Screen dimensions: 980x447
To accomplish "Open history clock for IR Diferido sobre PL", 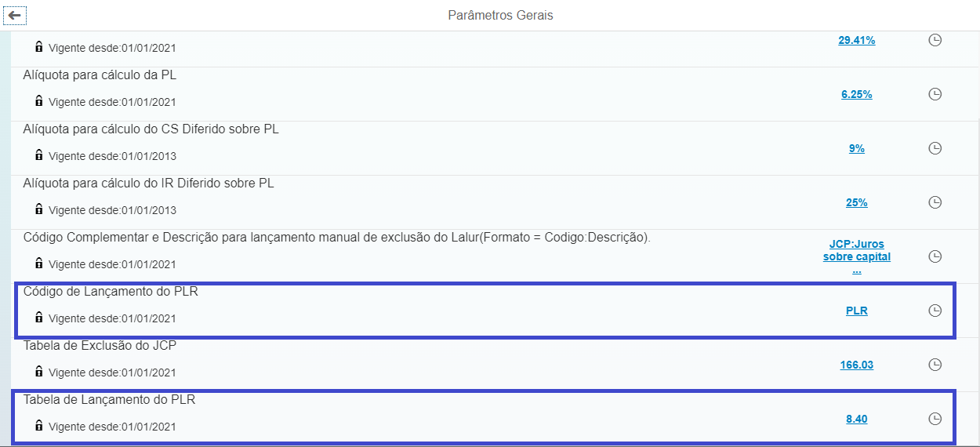I will pyautogui.click(x=935, y=202).
